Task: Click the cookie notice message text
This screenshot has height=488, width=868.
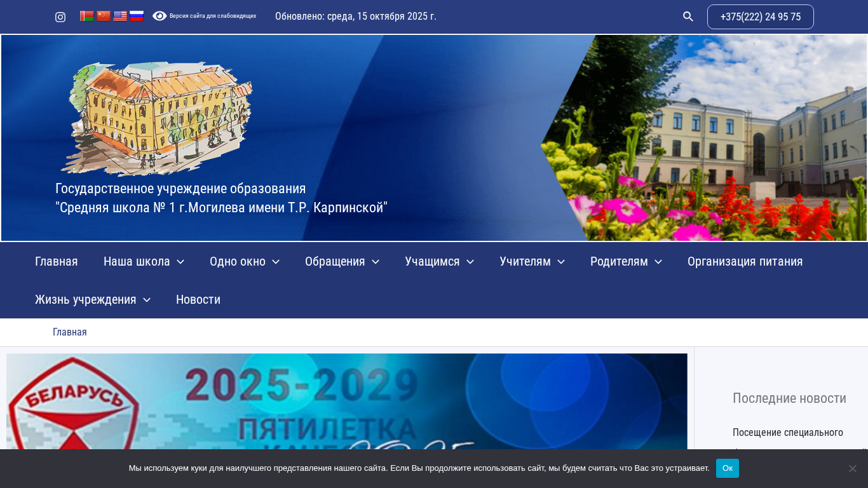Action: click(419, 468)
